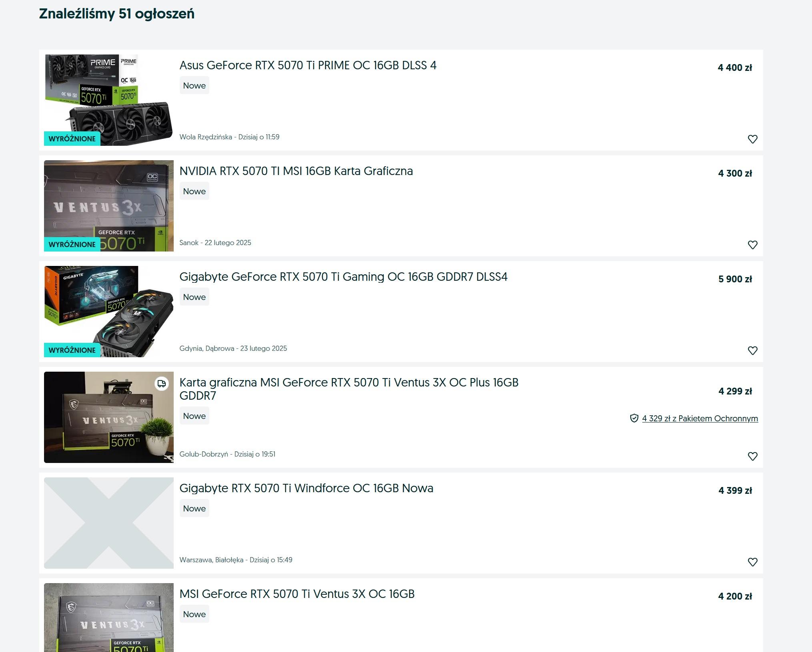Screen dimensions: 812x652
Task: Add Ventus 3X OC Plus listing to favorites
Action: point(752,456)
